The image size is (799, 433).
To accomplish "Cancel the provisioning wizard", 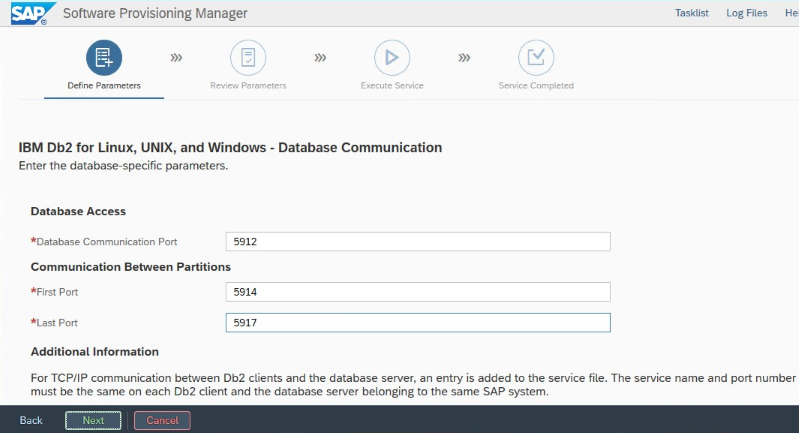I will [162, 420].
